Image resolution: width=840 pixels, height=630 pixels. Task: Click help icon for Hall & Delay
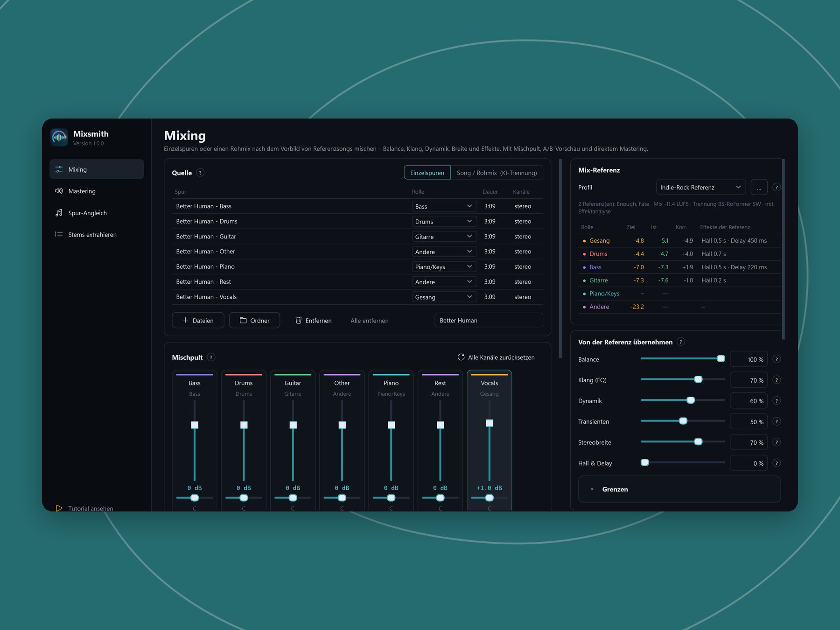click(x=777, y=463)
